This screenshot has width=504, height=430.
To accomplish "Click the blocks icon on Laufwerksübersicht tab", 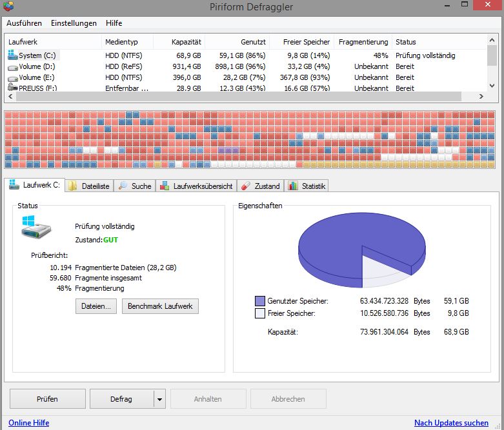I will coord(165,186).
